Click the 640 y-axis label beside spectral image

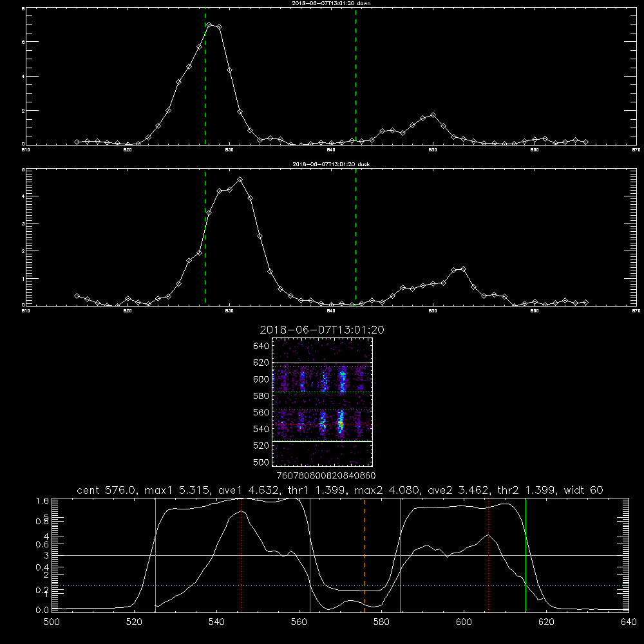[261, 346]
